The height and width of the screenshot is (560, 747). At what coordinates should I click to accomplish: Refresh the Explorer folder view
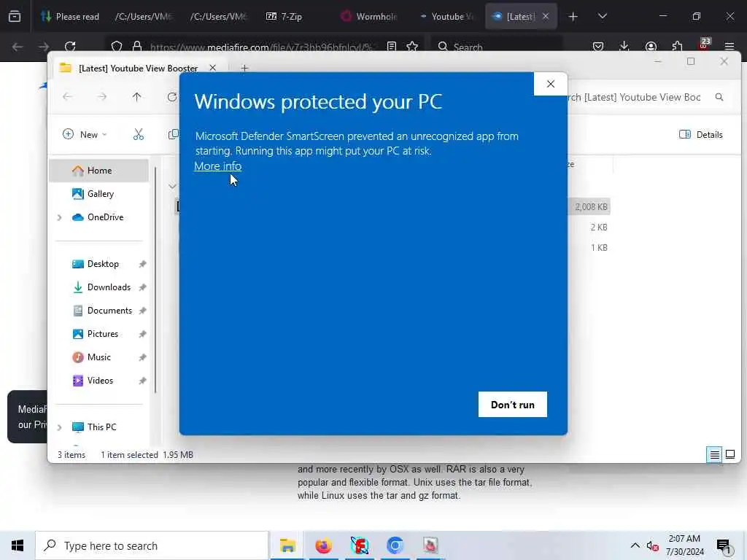coord(171,97)
